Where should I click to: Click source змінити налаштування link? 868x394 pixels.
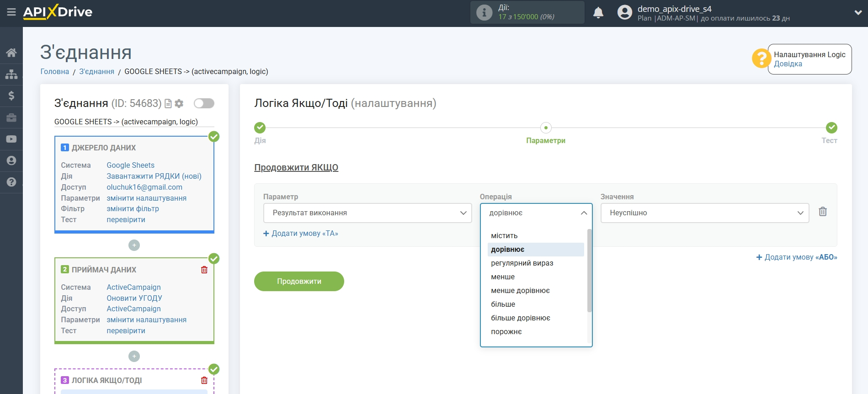(x=146, y=198)
